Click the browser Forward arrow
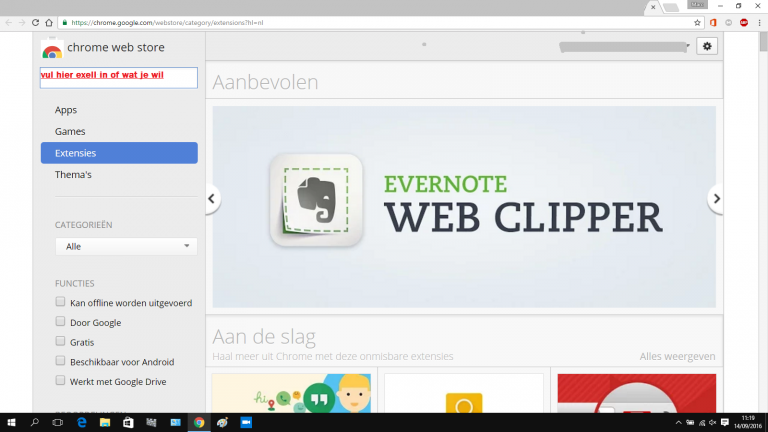This screenshot has width=768, height=432. click(22, 23)
